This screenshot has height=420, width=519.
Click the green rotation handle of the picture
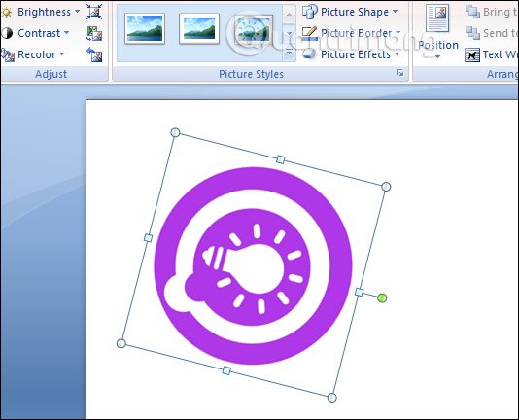382,297
